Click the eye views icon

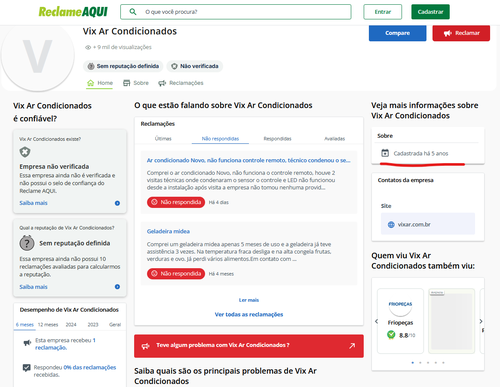pyautogui.click(x=88, y=47)
